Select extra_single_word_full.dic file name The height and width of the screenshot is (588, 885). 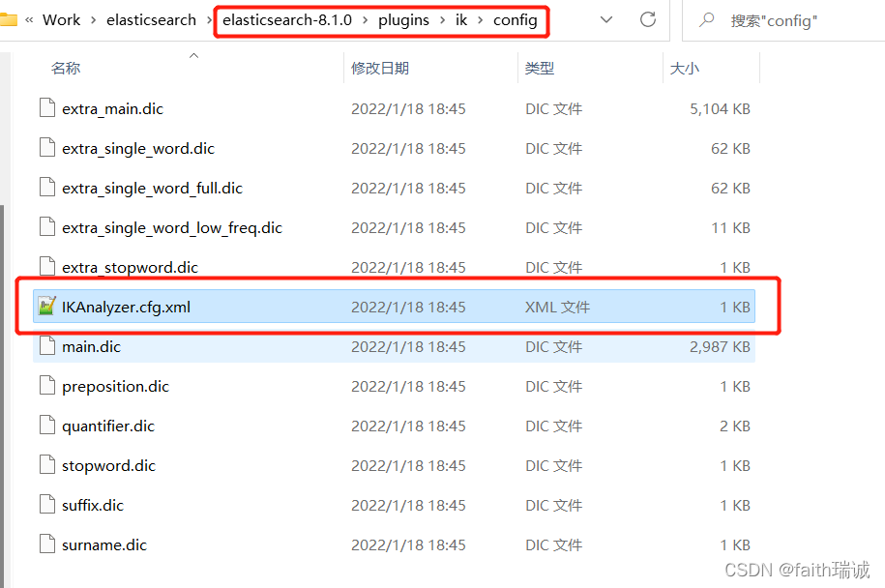point(153,188)
